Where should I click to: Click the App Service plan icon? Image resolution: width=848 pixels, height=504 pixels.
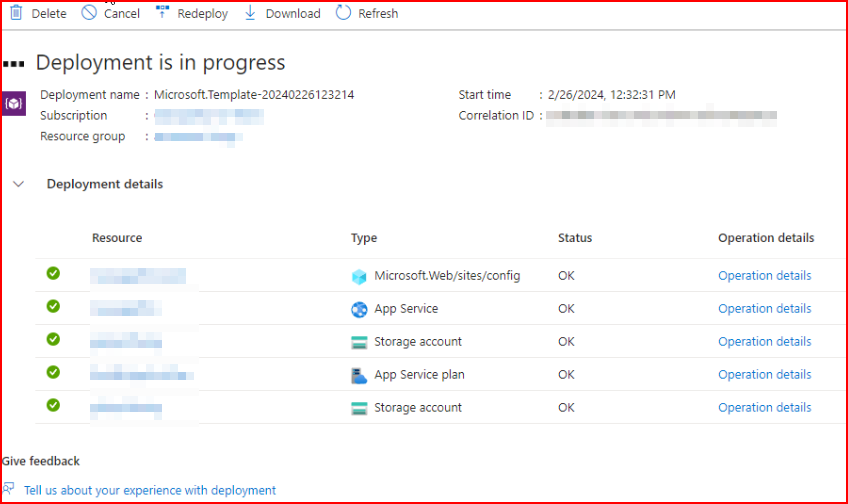tap(360, 375)
